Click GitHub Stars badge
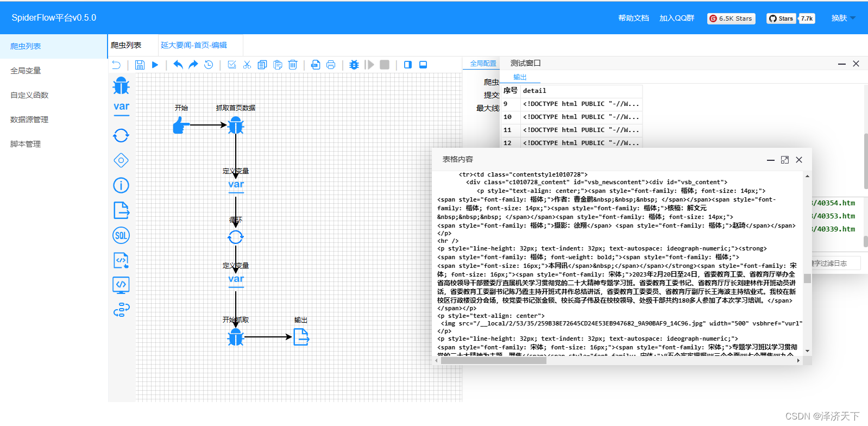The height and width of the screenshot is (426, 868). pyautogui.click(x=781, y=18)
